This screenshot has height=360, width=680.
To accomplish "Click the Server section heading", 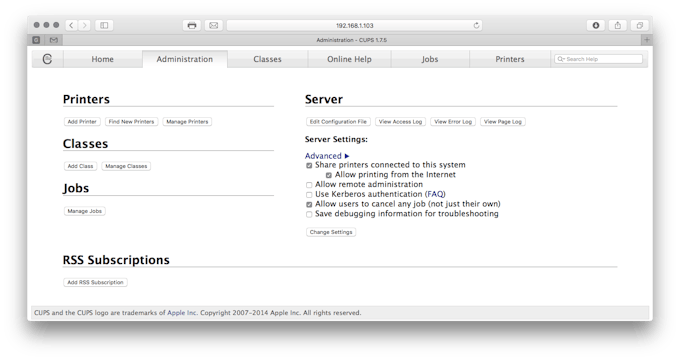I will pyautogui.click(x=324, y=99).
